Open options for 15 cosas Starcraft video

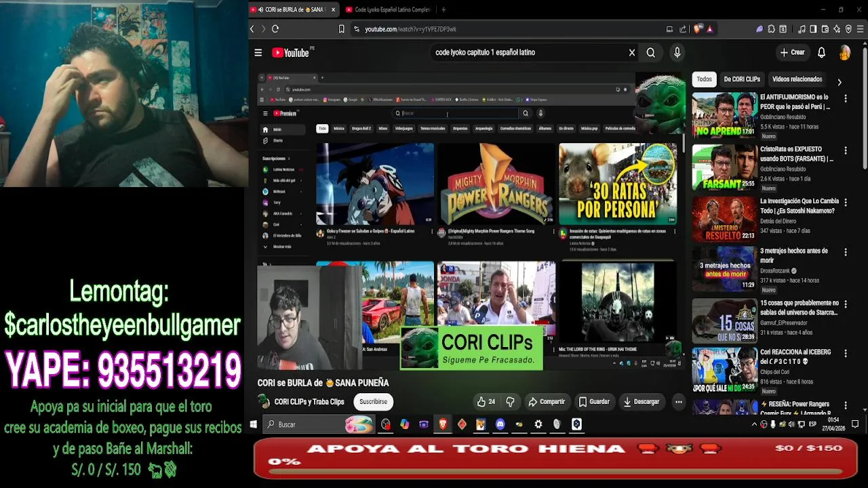(845, 304)
